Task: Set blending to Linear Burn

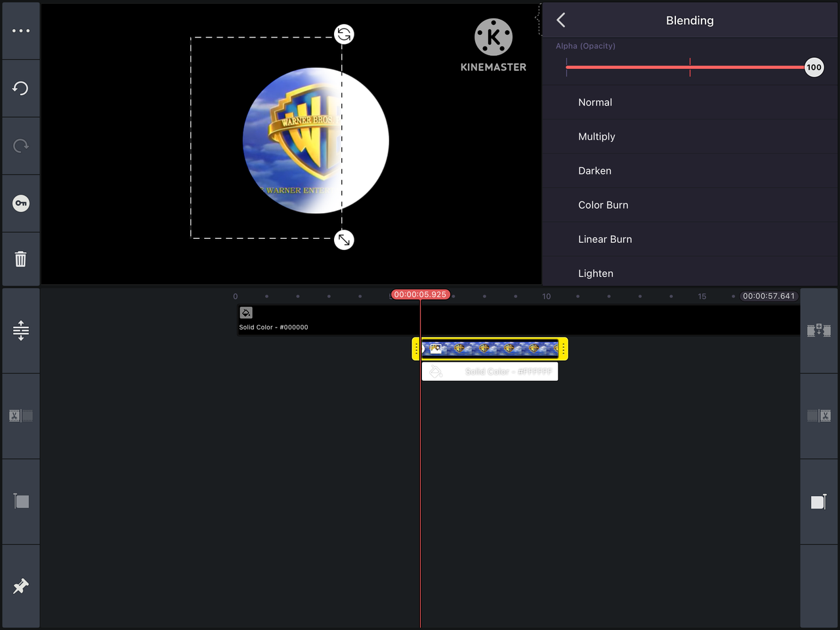Action: [x=690, y=239]
